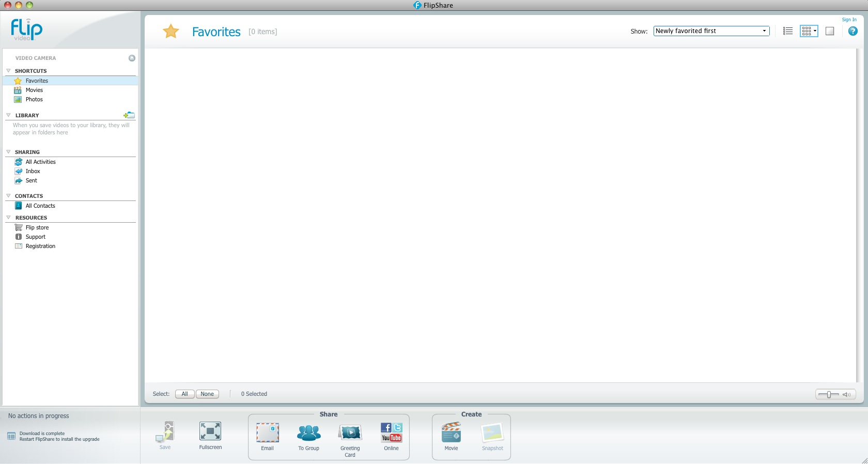Screen dimensions: 868x464
Task: Open Movies in the sidebar
Action: point(34,90)
